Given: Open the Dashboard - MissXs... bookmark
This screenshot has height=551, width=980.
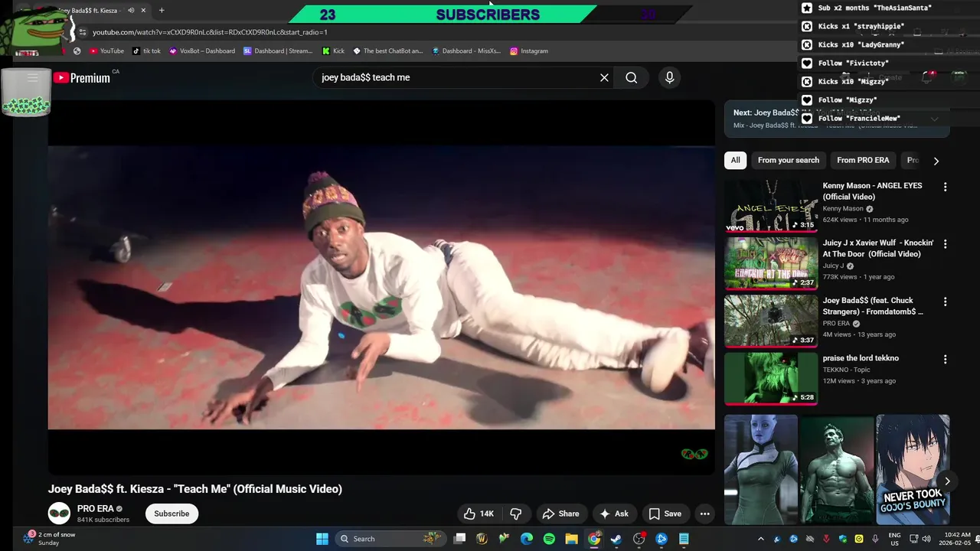Looking at the screenshot, I should coord(465,51).
